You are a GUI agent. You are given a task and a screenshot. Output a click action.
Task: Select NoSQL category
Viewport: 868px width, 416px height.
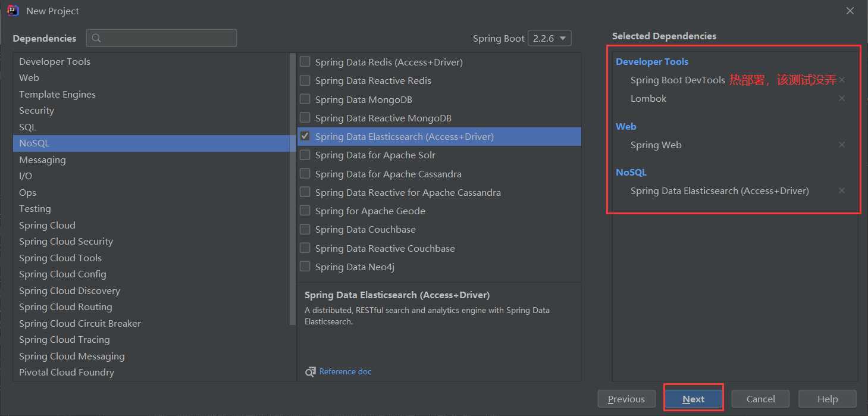coord(151,143)
